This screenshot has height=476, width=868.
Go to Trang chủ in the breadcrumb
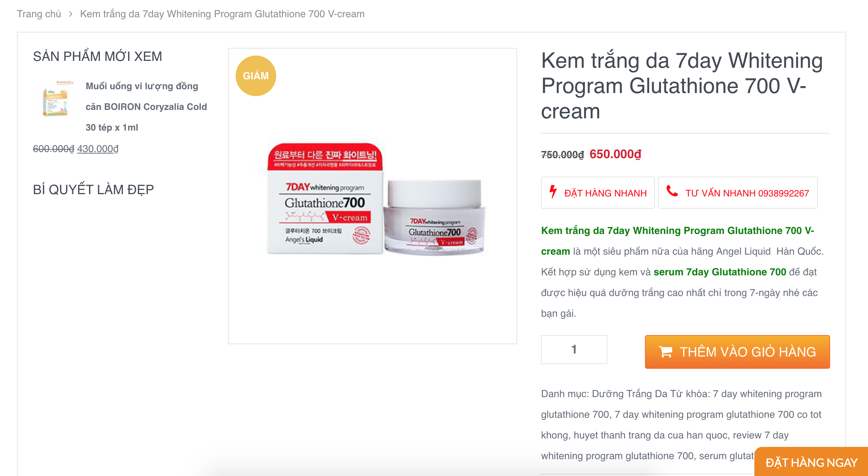[39, 14]
